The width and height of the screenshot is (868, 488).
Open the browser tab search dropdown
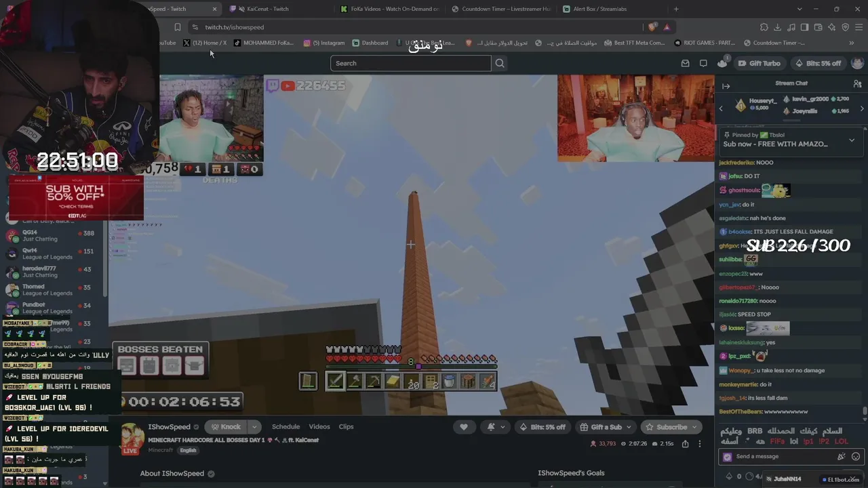(800, 9)
